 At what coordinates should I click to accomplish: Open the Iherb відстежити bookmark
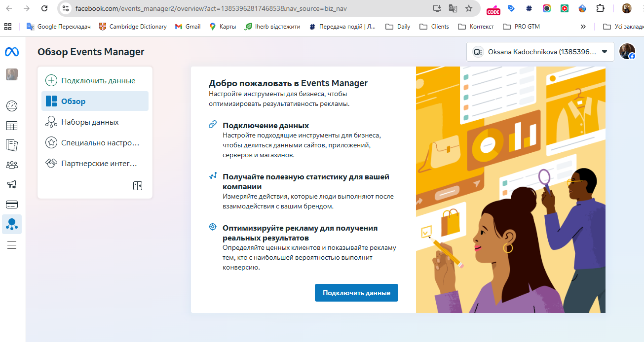[x=273, y=27]
